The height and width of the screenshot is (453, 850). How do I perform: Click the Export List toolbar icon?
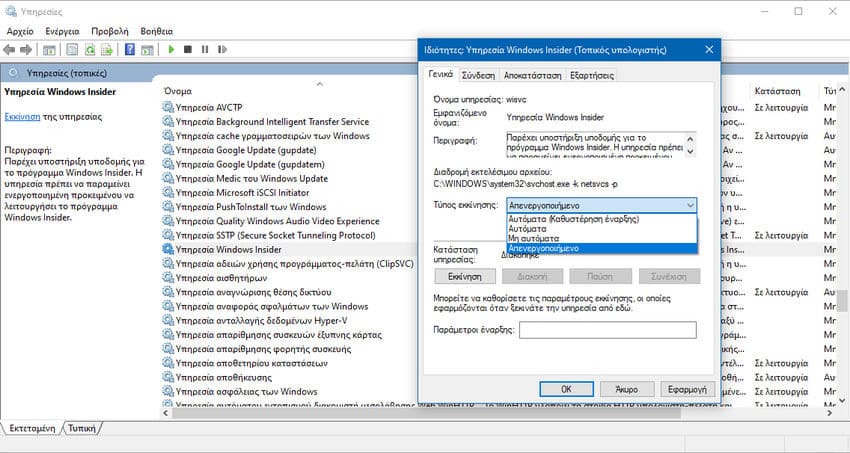[x=107, y=50]
